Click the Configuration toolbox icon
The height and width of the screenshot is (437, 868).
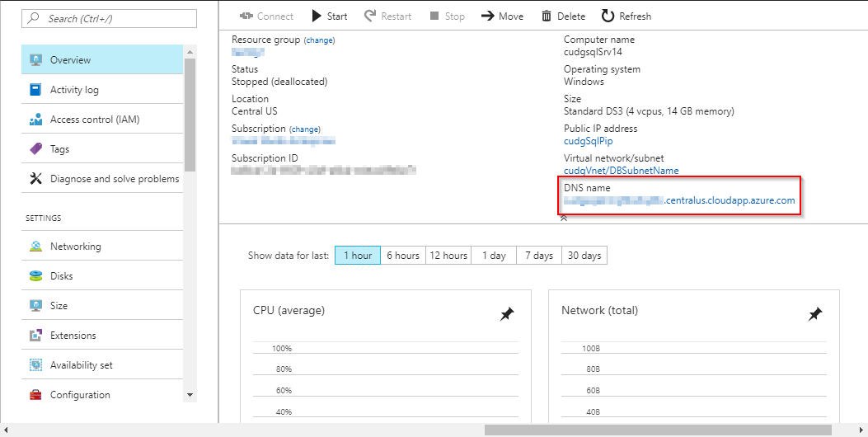(35, 395)
